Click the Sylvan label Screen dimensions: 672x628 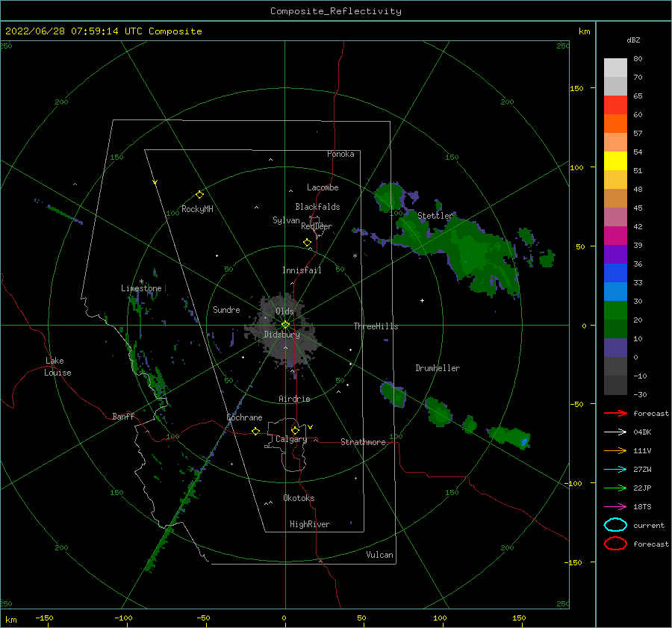(x=286, y=220)
